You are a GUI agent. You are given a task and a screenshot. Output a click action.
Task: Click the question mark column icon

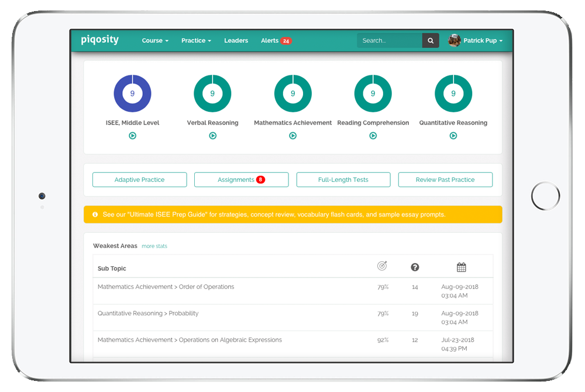(415, 267)
